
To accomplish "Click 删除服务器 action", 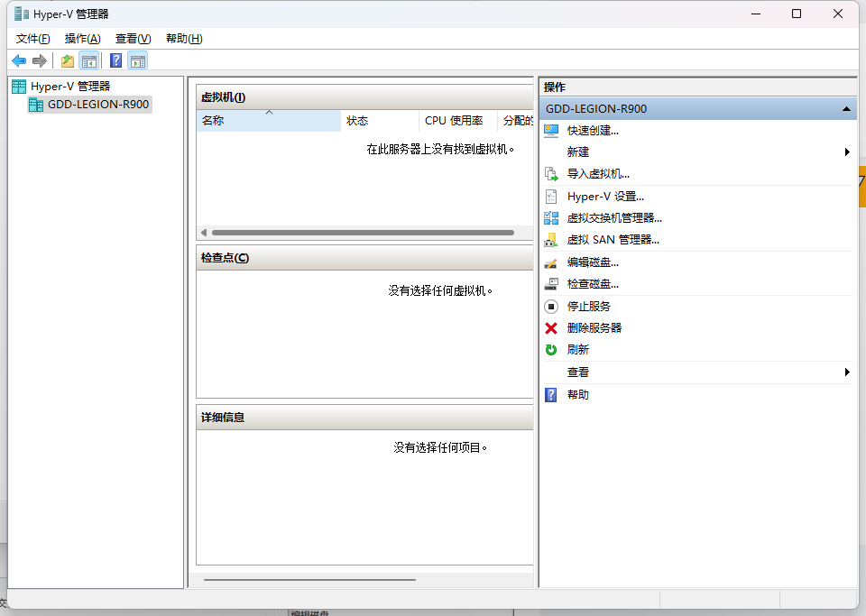I will click(x=594, y=328).
